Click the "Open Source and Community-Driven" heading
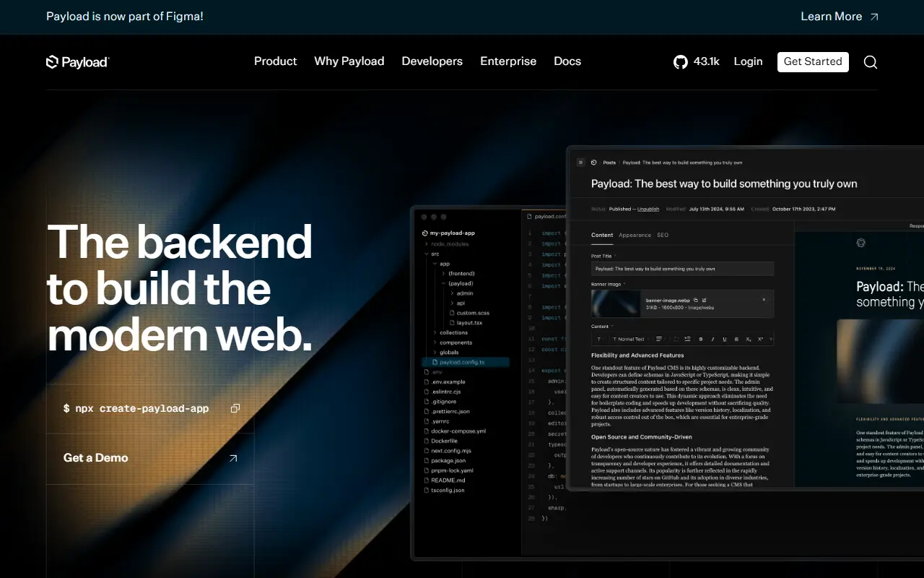 click(x=642, y=437)
